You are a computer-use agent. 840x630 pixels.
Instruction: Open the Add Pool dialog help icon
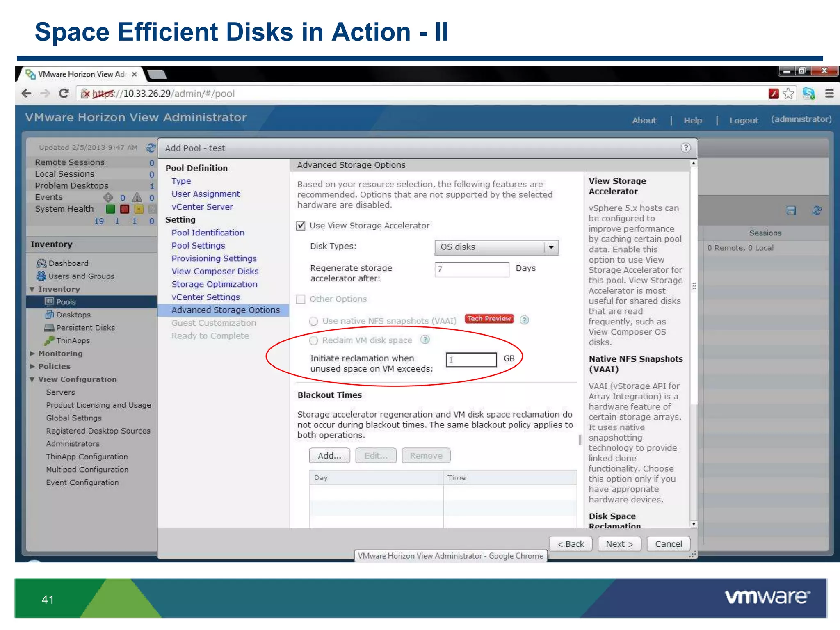pyautogui.click(x=686, y=148)
